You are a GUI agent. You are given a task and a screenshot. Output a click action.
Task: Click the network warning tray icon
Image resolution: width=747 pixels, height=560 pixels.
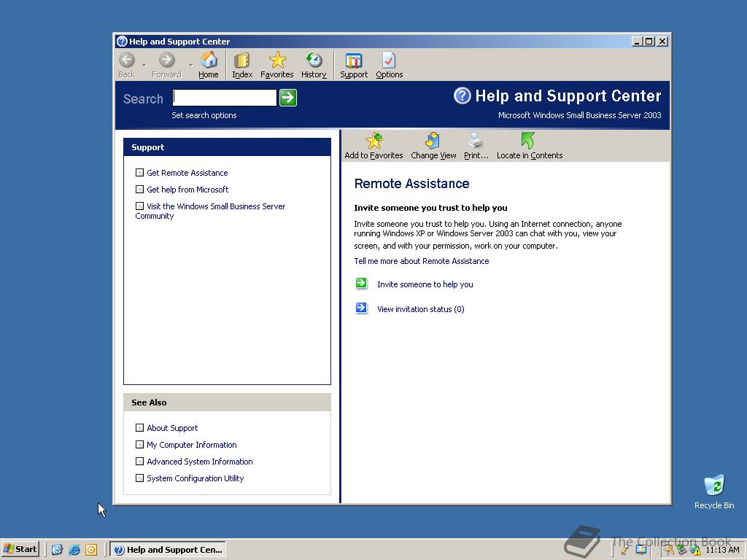click(x=695, y=550)
